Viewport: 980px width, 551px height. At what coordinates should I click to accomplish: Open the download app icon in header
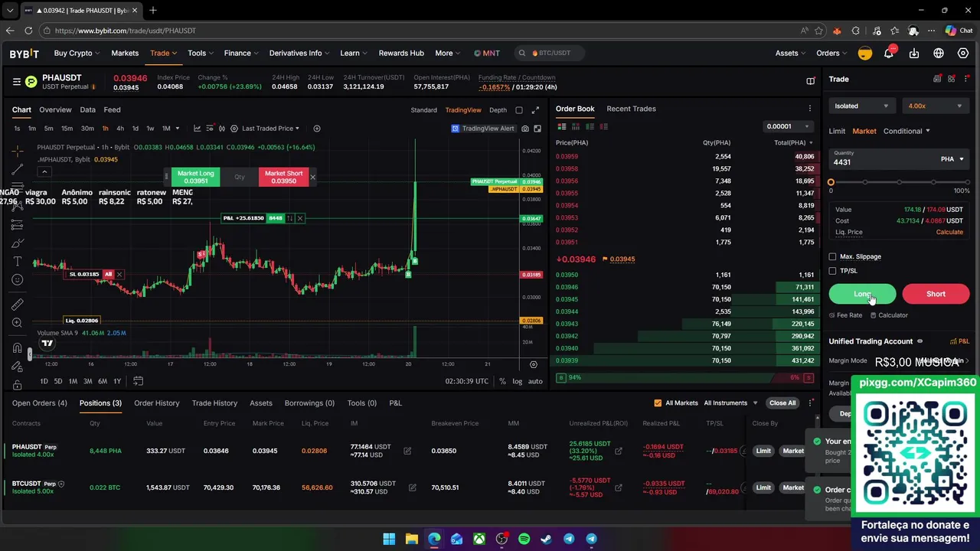click(914, 53)
